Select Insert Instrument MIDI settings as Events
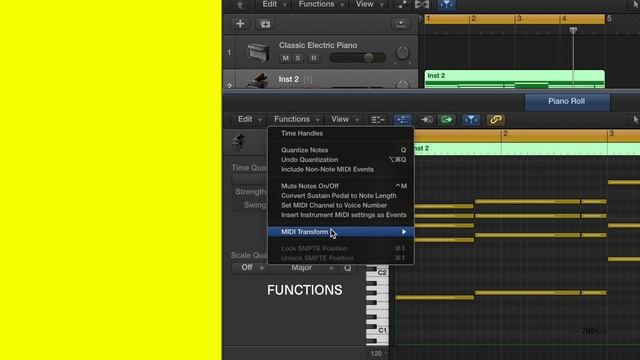Image resolution: width=640 pixels, height=360 pixels. [x=341, y=215]
